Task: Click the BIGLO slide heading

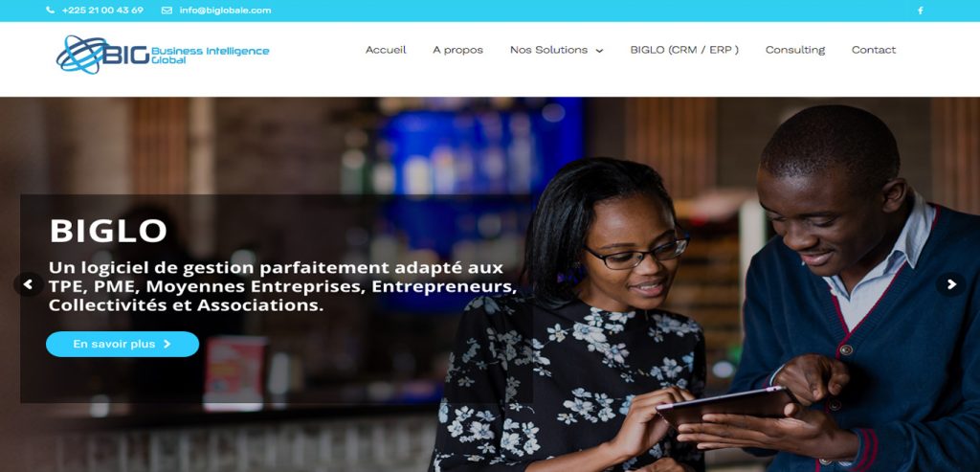Action: coord(108,231)
